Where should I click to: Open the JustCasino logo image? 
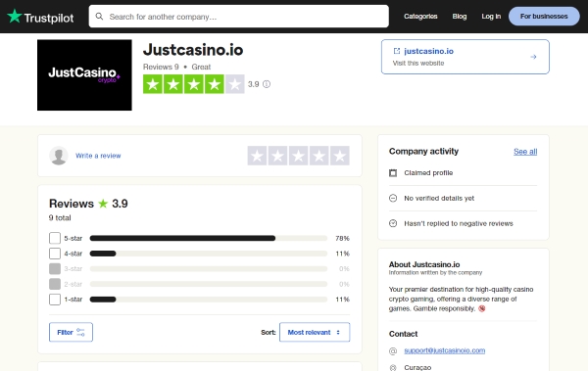tap(84, 75)
